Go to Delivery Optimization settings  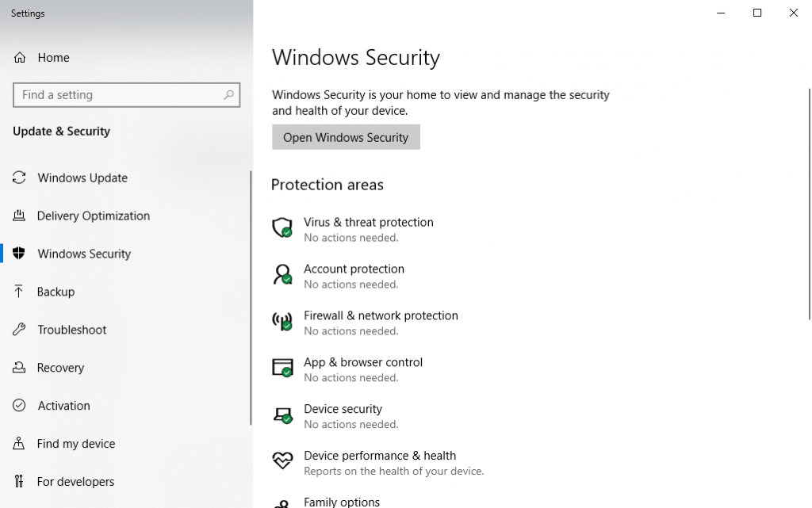pos(93,216)
